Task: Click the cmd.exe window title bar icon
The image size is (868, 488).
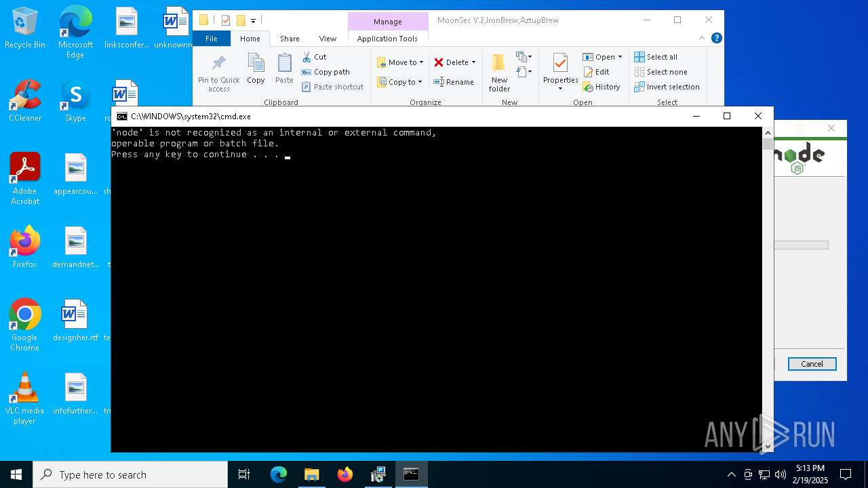Action: pos(122,117)
